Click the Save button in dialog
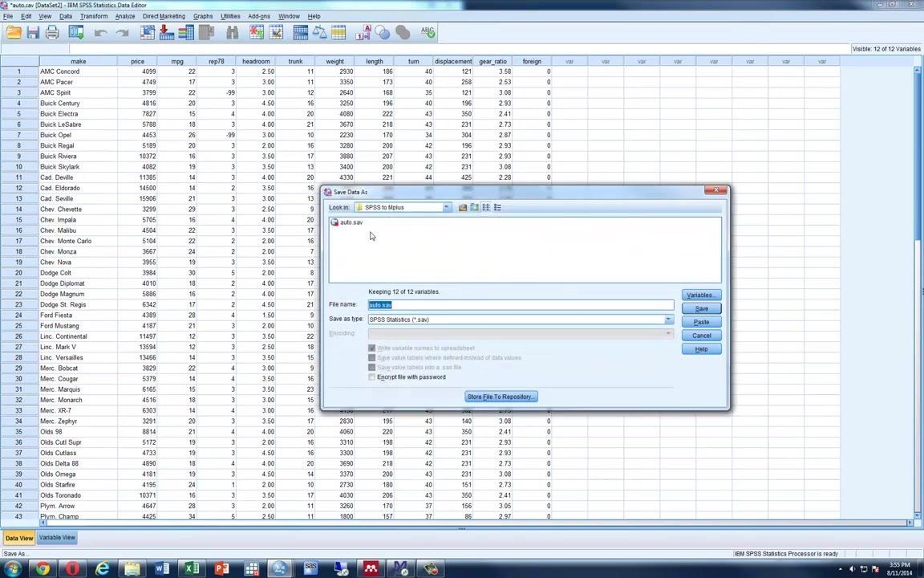 [x=701, y=308]
